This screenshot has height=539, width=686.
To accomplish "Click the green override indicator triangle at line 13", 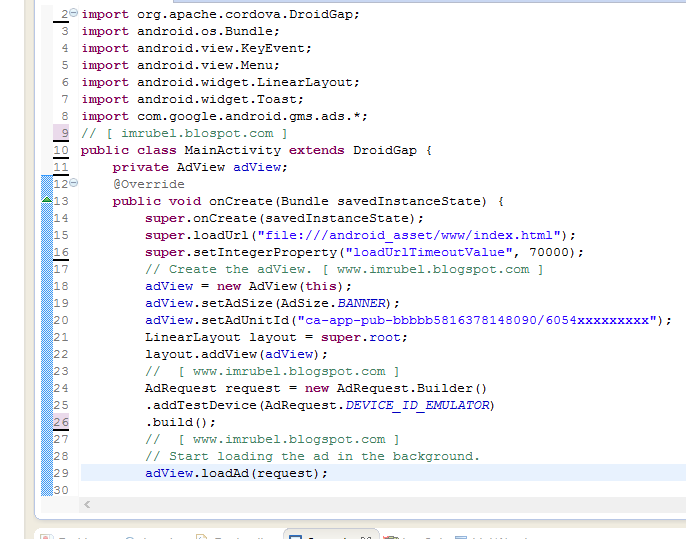I will 47,200.
